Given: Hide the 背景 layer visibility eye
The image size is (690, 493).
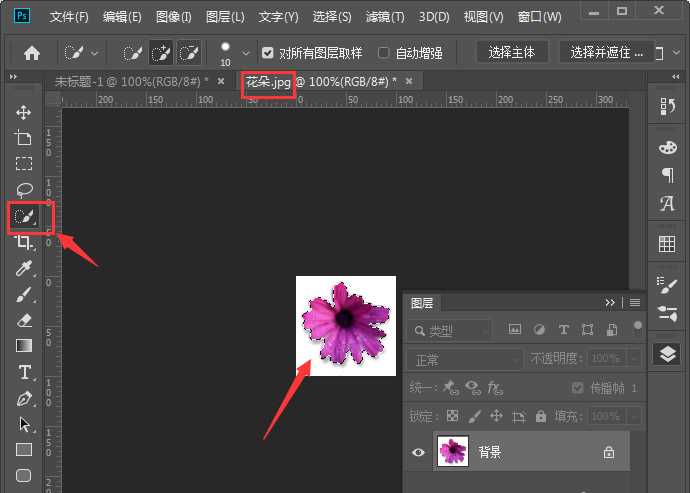Looking at the screenshot, I should 418,453.
